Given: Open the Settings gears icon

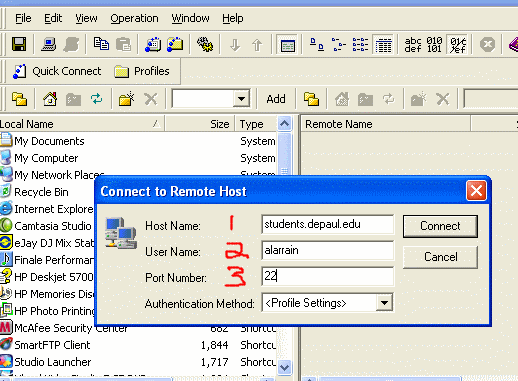Looking at the screenshot, I should click(x=205, y=44).
